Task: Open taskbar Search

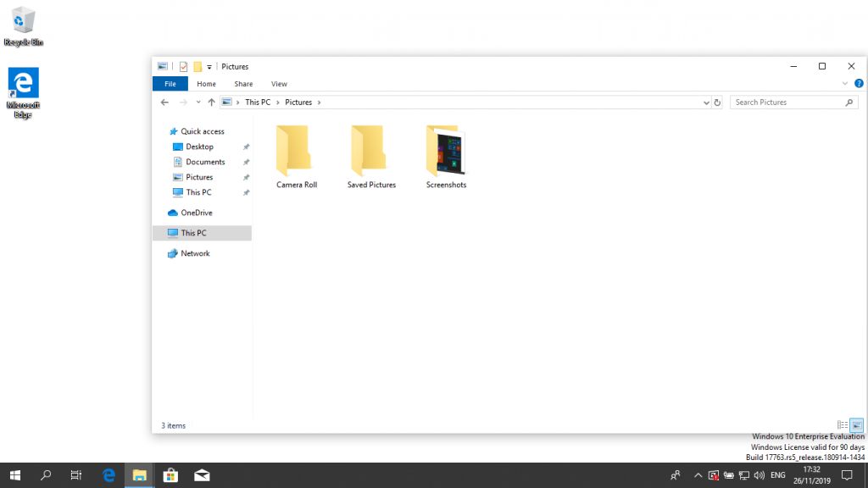Action: point(46,475)
